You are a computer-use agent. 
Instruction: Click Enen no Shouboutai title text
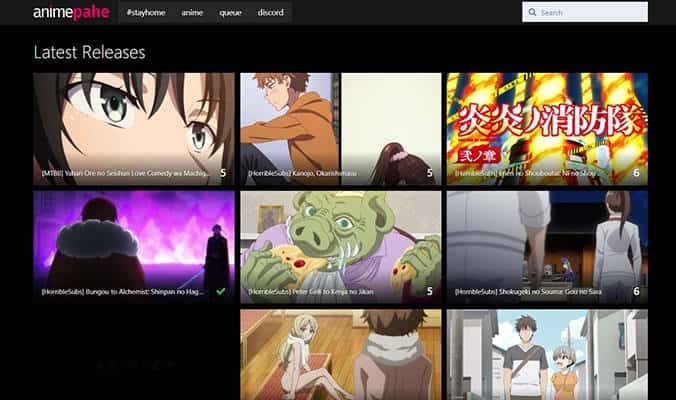(x=526, y=173)
